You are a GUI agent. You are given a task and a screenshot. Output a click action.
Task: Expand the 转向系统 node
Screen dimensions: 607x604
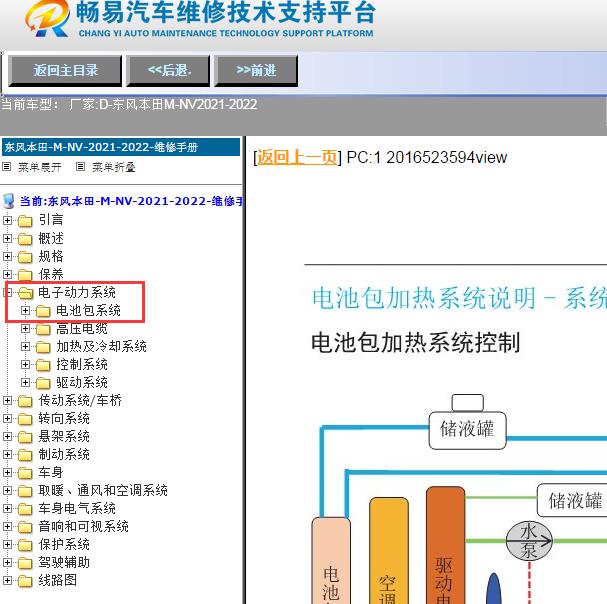coord(7,419)
